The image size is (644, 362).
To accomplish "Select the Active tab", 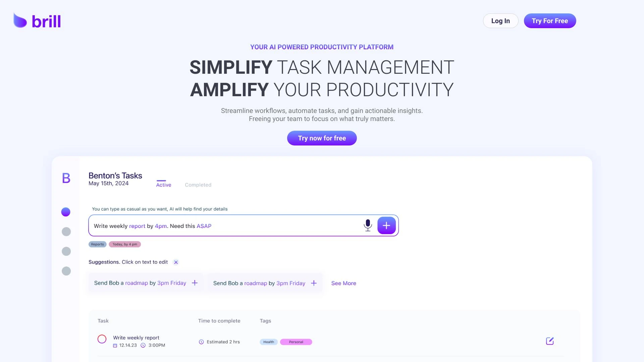I will tap(163, 185).
